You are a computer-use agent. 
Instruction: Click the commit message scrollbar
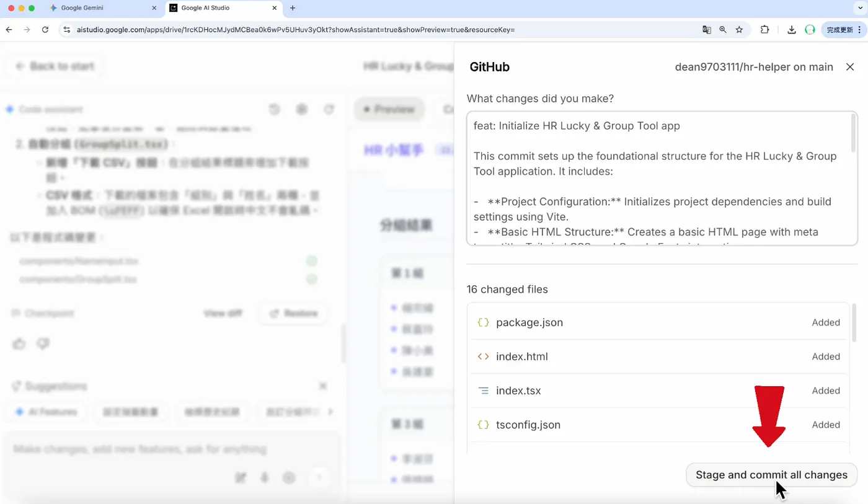click(854, 133)
